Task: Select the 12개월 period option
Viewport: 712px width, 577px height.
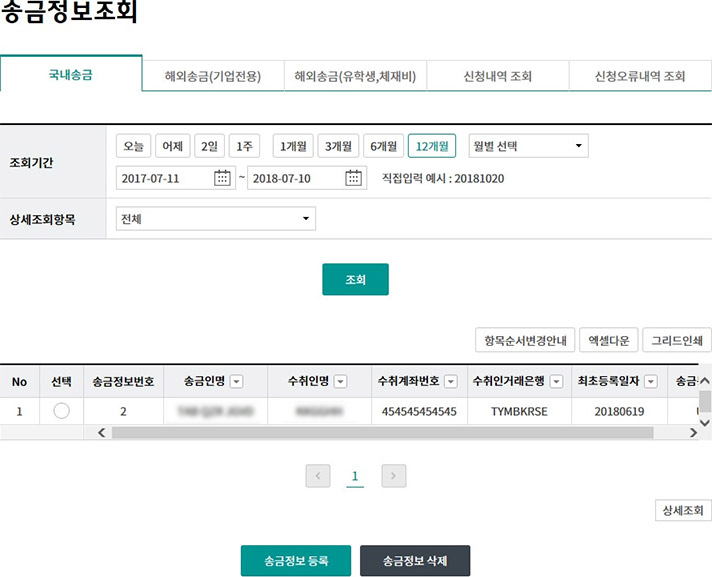Action: (x=432, y=146)
